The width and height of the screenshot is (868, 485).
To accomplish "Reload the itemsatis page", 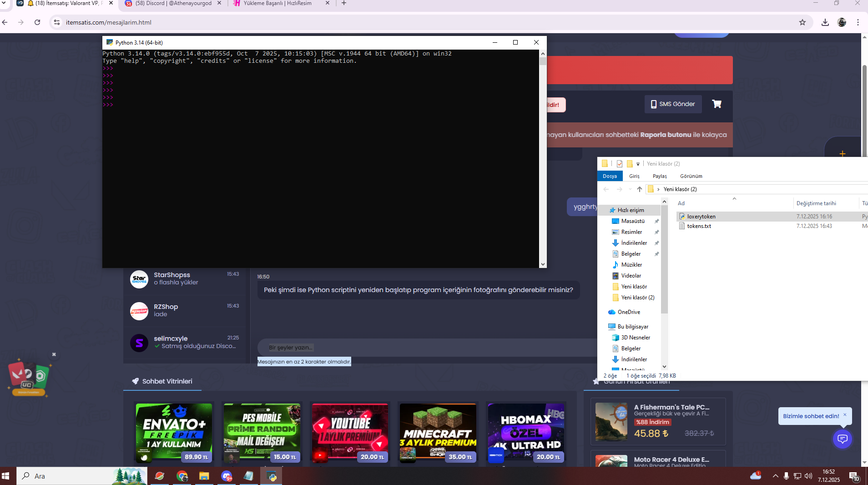I will pyautogui.click(x=37, y=22).
